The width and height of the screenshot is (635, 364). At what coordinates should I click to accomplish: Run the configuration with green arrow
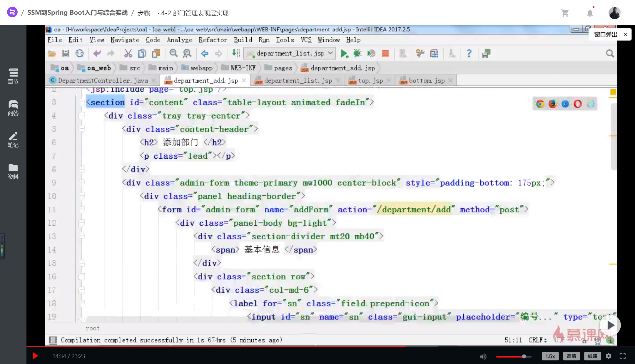click(x=344, y=53)
